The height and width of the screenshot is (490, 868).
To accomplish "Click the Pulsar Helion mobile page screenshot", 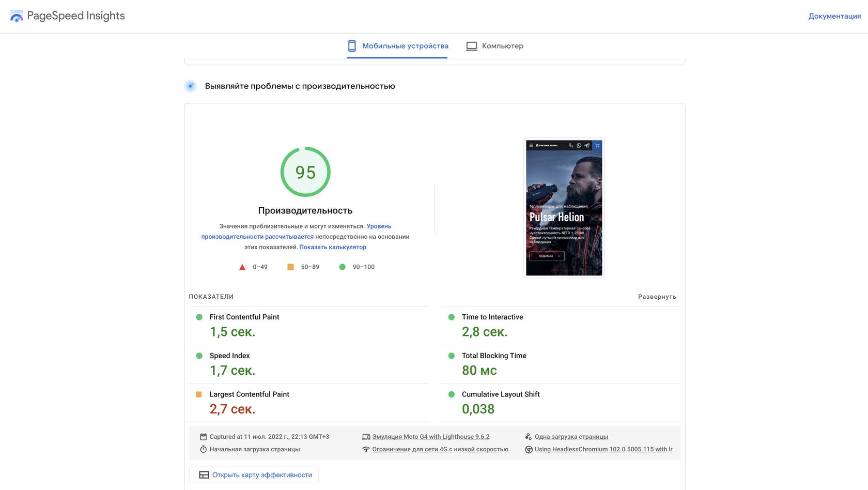I will pos(564,208).
